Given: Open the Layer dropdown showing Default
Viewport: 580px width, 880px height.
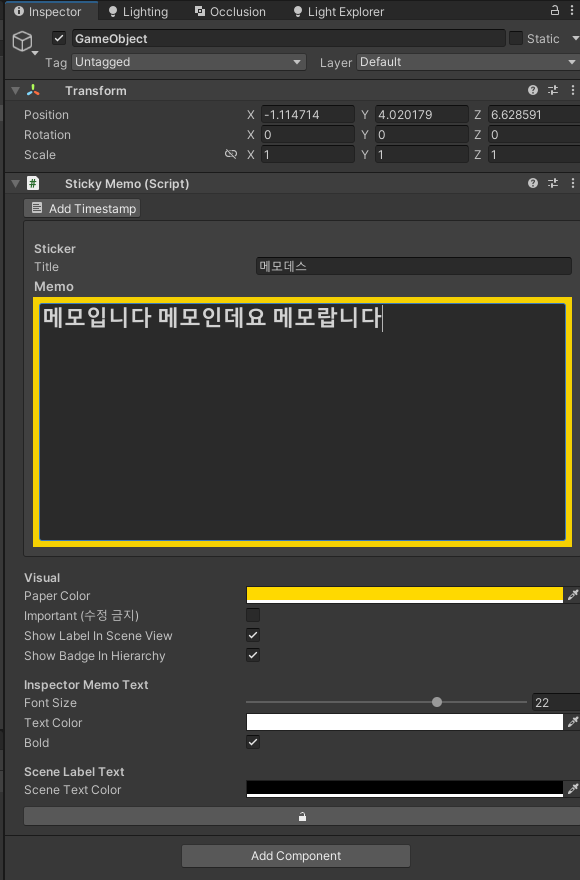Looking at the screenshot, I should [468, 62].
